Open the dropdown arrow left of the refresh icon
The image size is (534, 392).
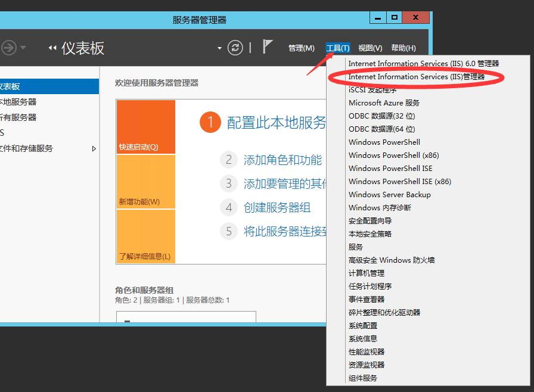pyautogui.click(x=219, y=46)
